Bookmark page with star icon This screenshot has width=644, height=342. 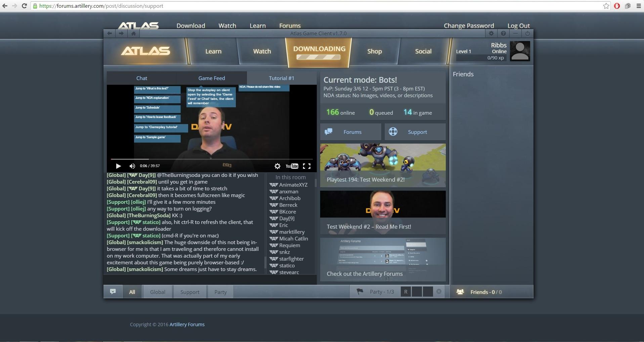(x=606, y=6)
